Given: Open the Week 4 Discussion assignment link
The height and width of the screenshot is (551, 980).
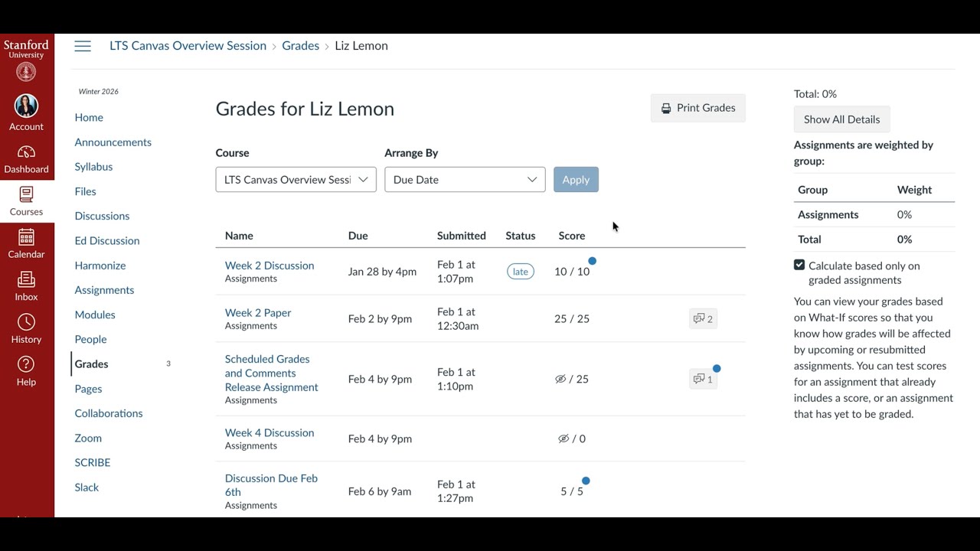Looking at the screenshot, I should 269,432.
